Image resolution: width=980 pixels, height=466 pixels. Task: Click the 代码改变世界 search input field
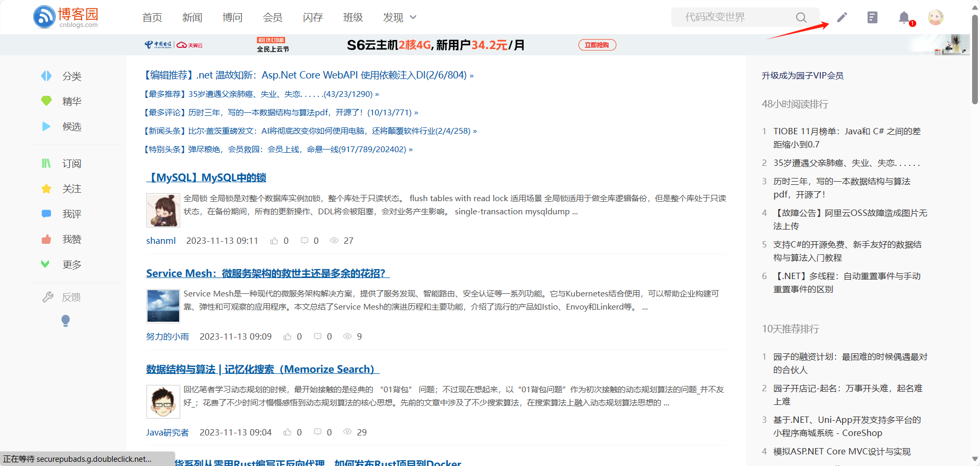[732, 17]
